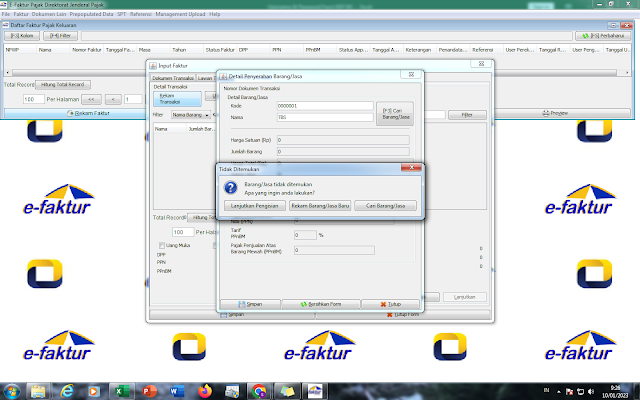Click the Lanjutkan button in Input Faktur
The height and width of the screenshot is (400, 640).
coord(464,297)
